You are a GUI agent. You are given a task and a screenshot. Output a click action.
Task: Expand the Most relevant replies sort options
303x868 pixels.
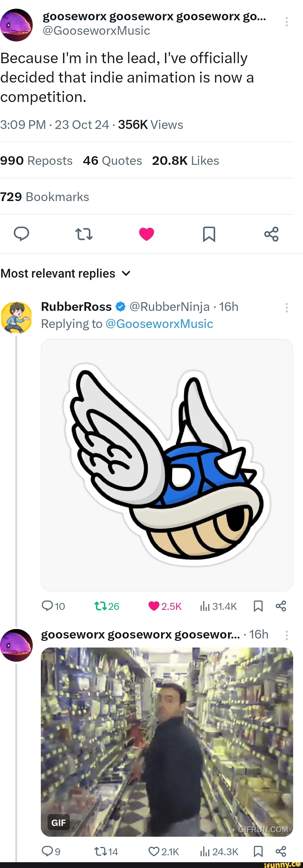click(126, 273)
